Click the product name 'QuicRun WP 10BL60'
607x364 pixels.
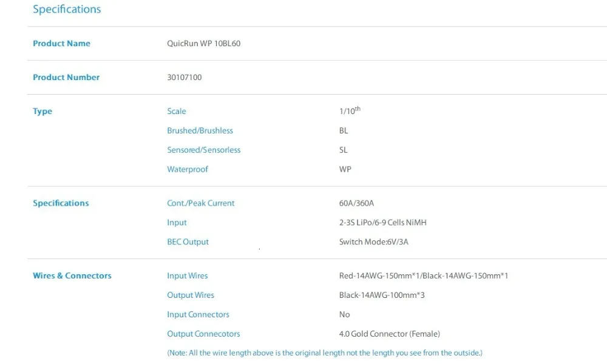coord(203,43)
